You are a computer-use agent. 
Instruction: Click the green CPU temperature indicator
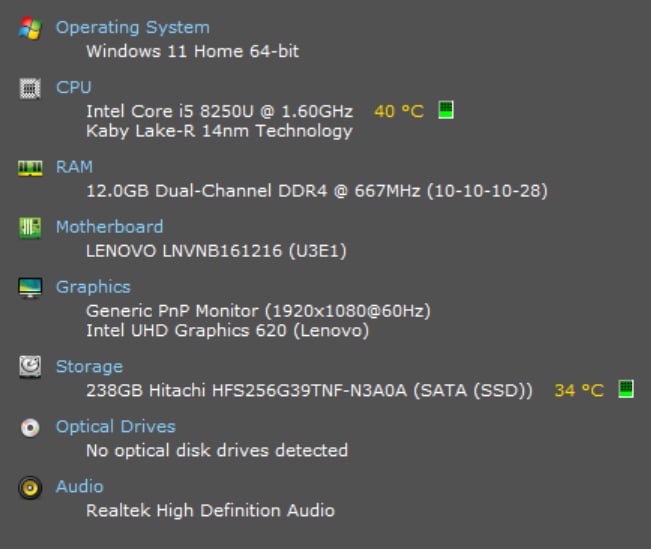(x=446, y=109)
